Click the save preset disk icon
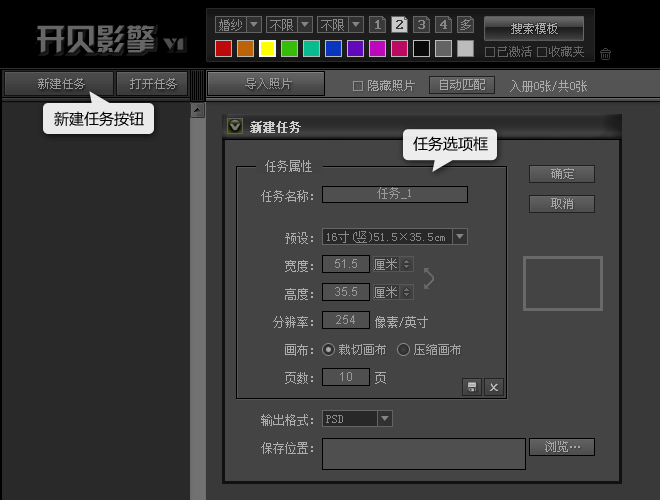The height and width of the screenshot is (500, 660). pyautogui.click(x=472, y=387)
